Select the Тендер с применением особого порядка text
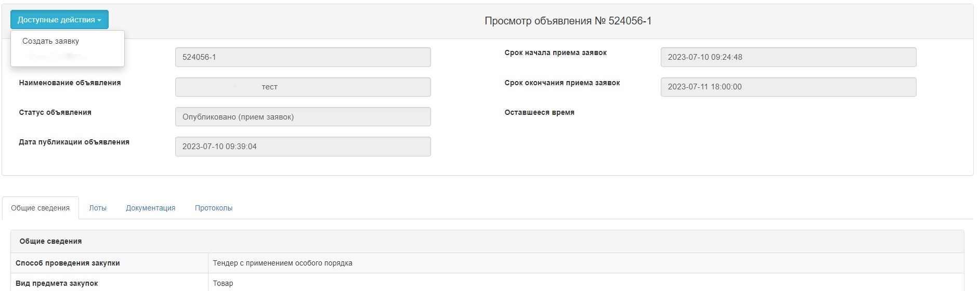Viewport: 980px width, 291px height. [x=283, y=263]
